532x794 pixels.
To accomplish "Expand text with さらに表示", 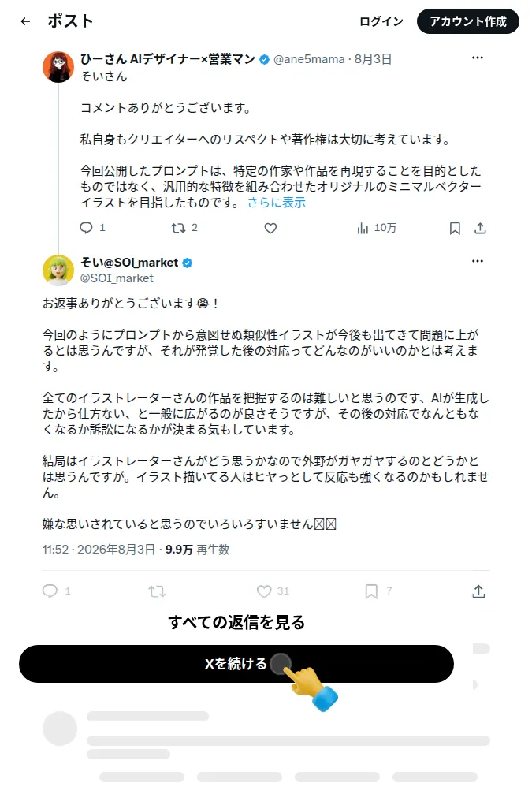I will (x=277, y=203).
